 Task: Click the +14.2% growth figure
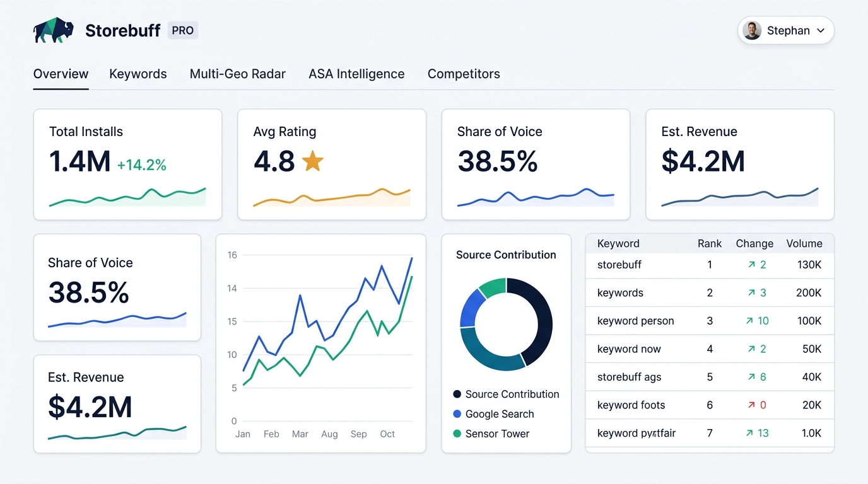[142, 165]
